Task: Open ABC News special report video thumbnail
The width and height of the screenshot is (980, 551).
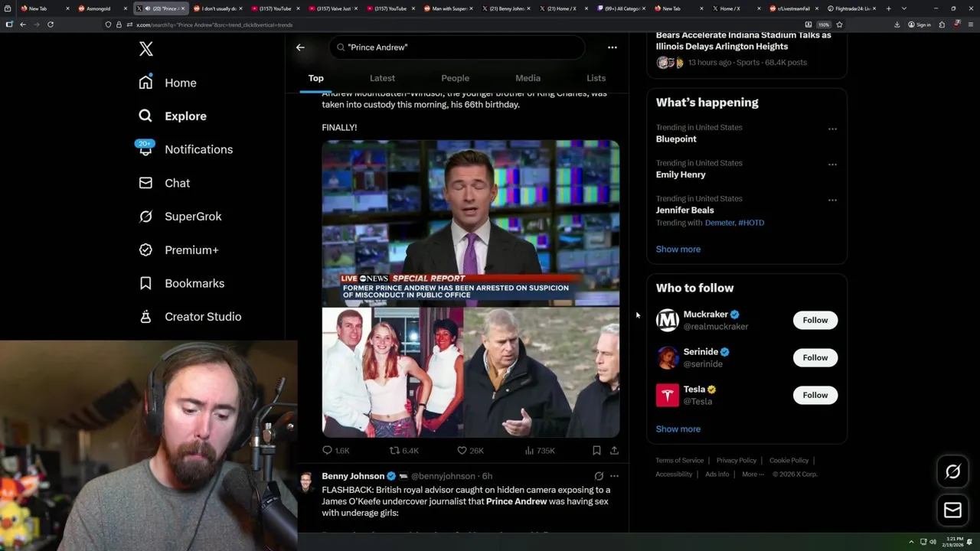Action: [470, 223]
